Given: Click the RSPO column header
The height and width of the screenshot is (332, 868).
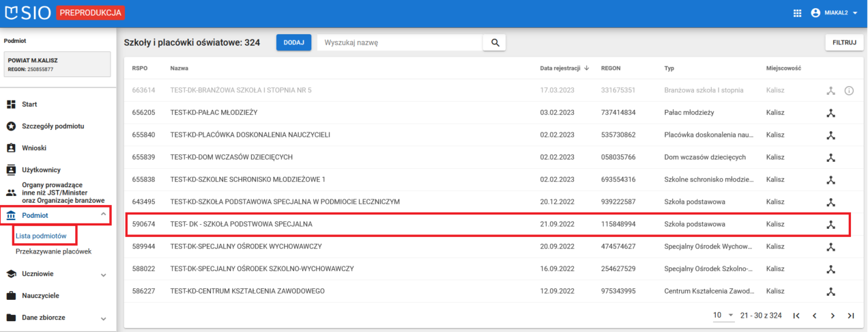Looking at the screenshot, I should (x=140, y=68).
